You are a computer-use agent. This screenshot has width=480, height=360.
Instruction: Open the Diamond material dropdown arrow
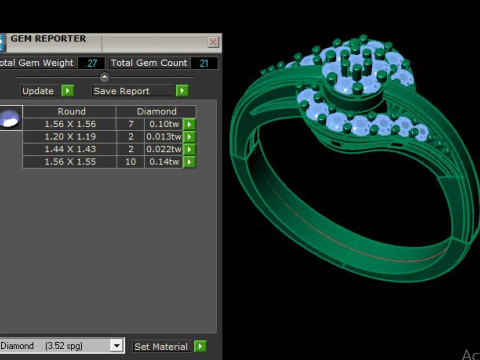pyautogui.click(x=117, y=346)
